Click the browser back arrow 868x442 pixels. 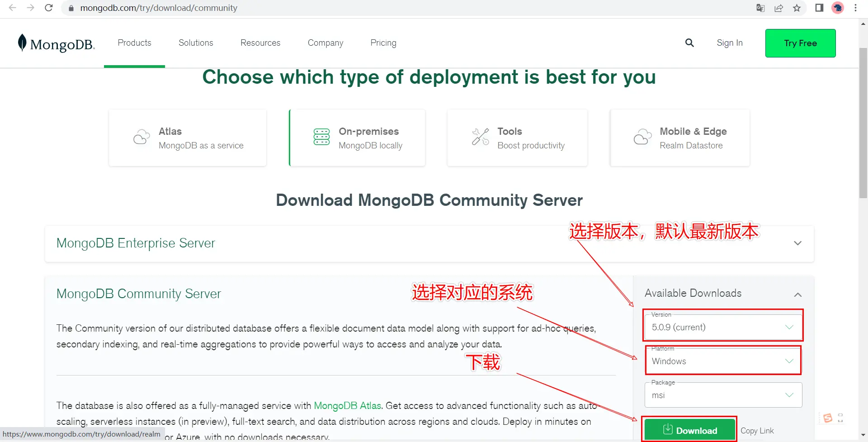pyautogui.click(x=13, y=8)
